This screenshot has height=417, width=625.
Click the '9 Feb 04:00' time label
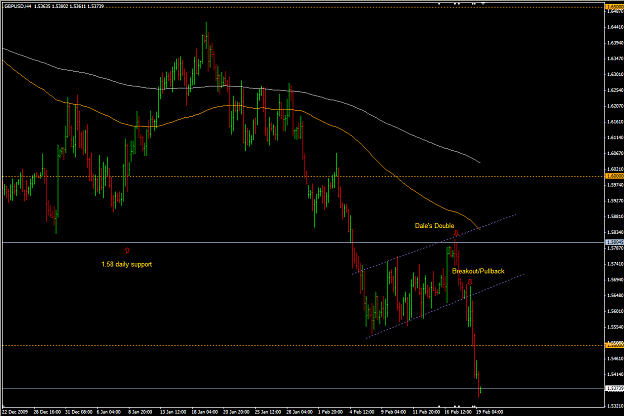[x=393, y=411]
